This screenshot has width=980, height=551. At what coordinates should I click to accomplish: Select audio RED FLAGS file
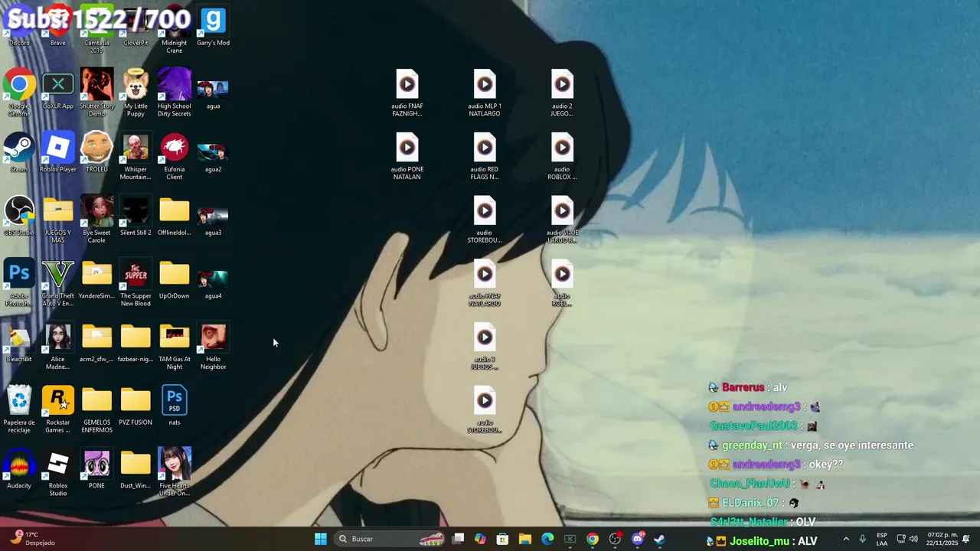(485, 156)
